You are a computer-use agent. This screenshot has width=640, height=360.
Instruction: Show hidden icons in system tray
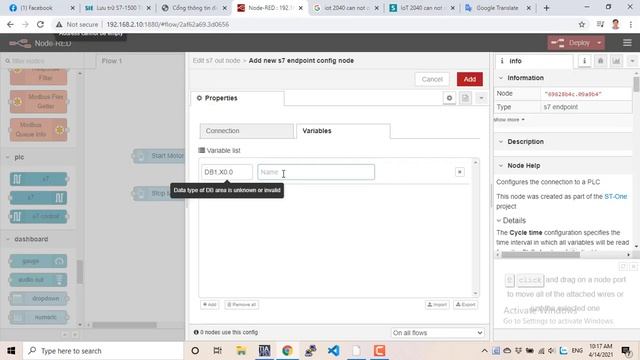click(x=484, y=351)
